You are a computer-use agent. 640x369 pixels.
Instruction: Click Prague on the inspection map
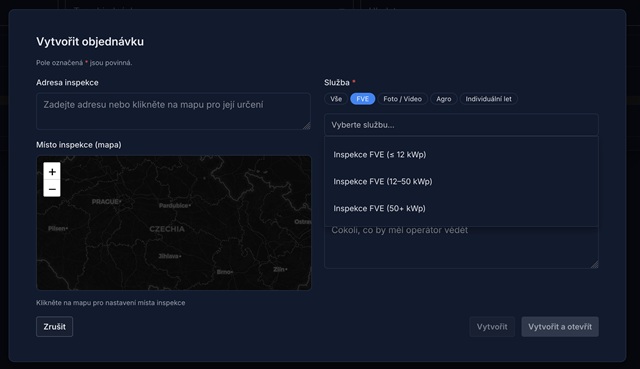pyautogui.click(x=106, y=202)
